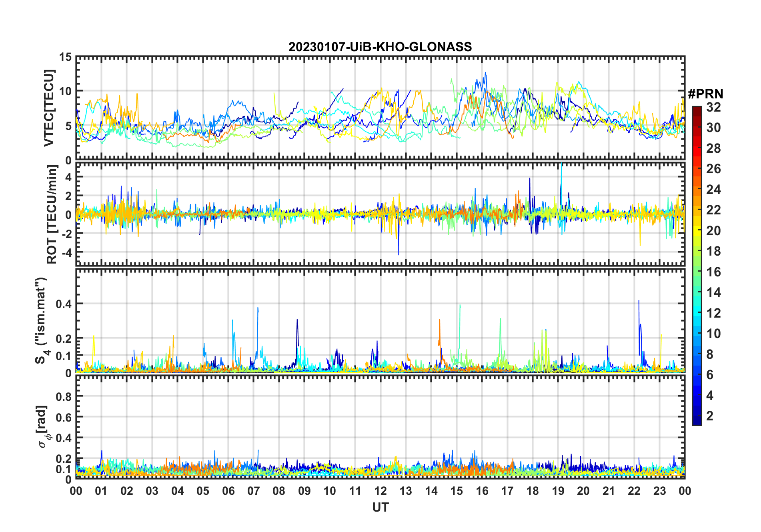Pick the 22 tick label on the colorbar
Viewport: 761px width, 532px height.
(713, 210)
